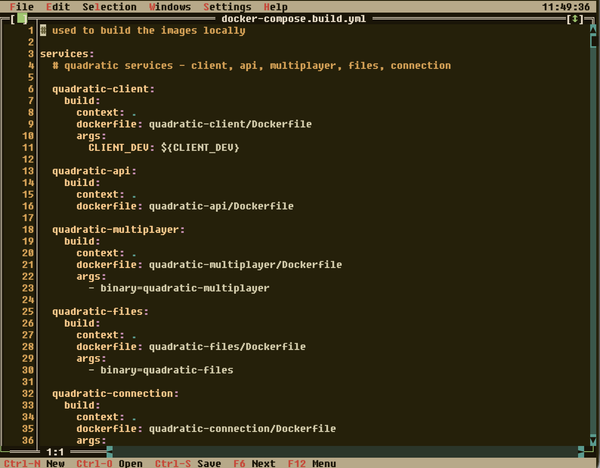
Task: Click 'dockerfile: quadratic-files/Dockerfile' line
Action: [x=191, y=346]
